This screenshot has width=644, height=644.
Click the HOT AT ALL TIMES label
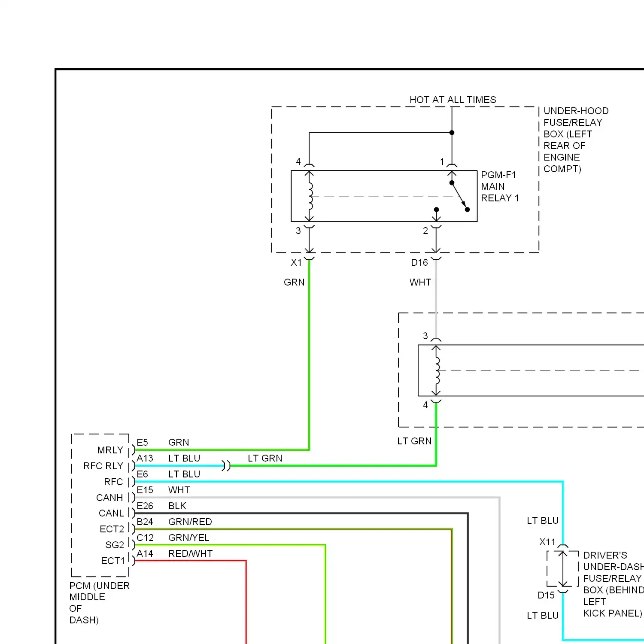[x=453, y=100]
